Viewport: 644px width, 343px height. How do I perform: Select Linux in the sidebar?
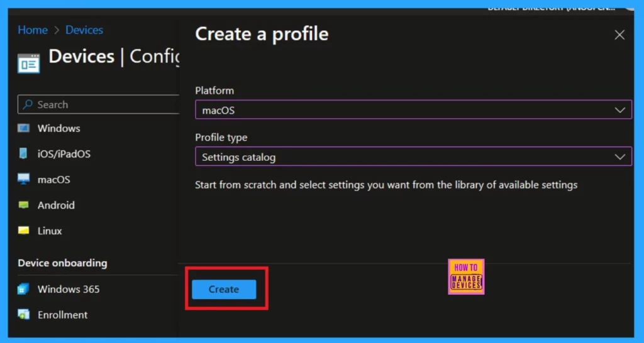(x=50, y=231)
